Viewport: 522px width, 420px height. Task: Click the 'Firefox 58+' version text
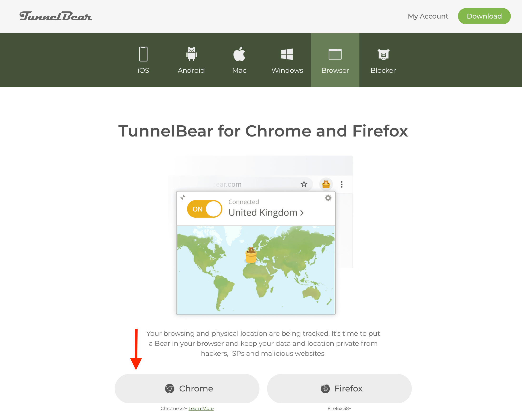pyautogui.click(x=339, y=408)
